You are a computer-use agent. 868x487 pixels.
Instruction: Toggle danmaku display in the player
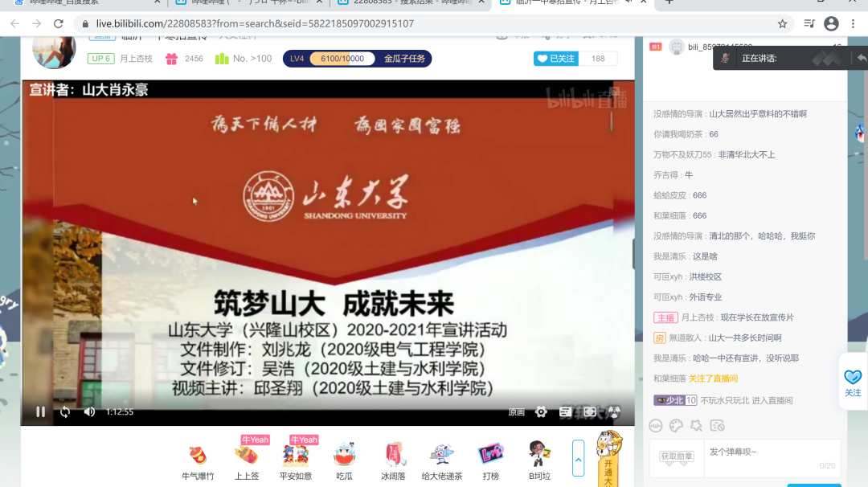click(x=566, y=411)
